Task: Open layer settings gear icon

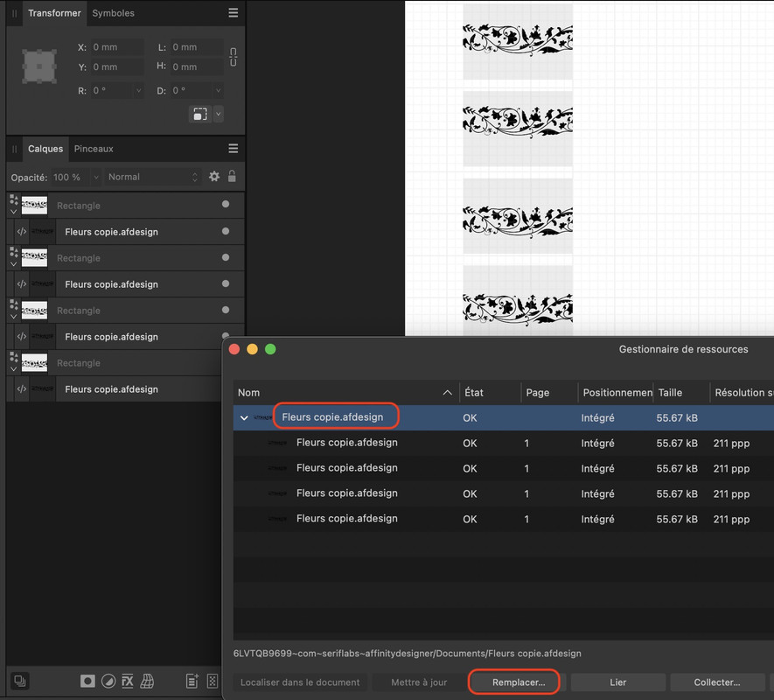Action: pyautogui.click(x=213, y=177)
